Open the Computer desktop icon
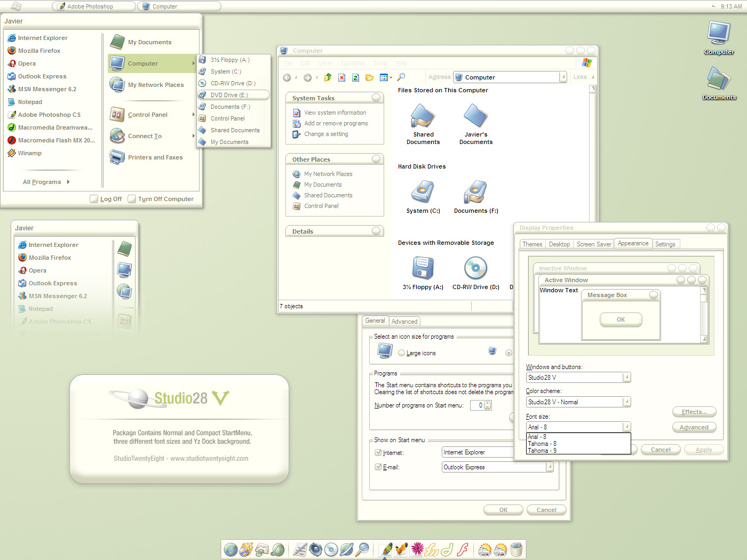The image size is (747, 560). (719, 34)
